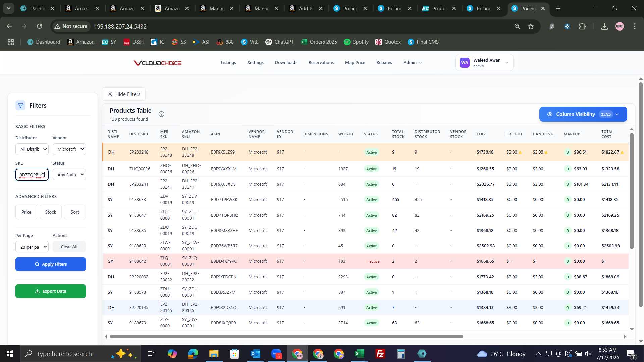Image resolution: width=644 pixels, height=362 pixels.
Task: Click markup D badge in EP233248 row
Action: coord(568,152)
